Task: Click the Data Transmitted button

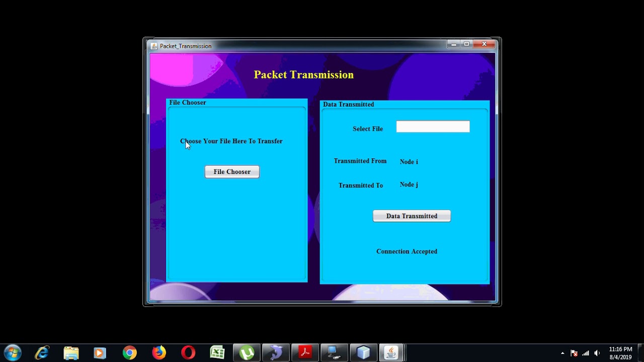Action: (x=412, y=216)
